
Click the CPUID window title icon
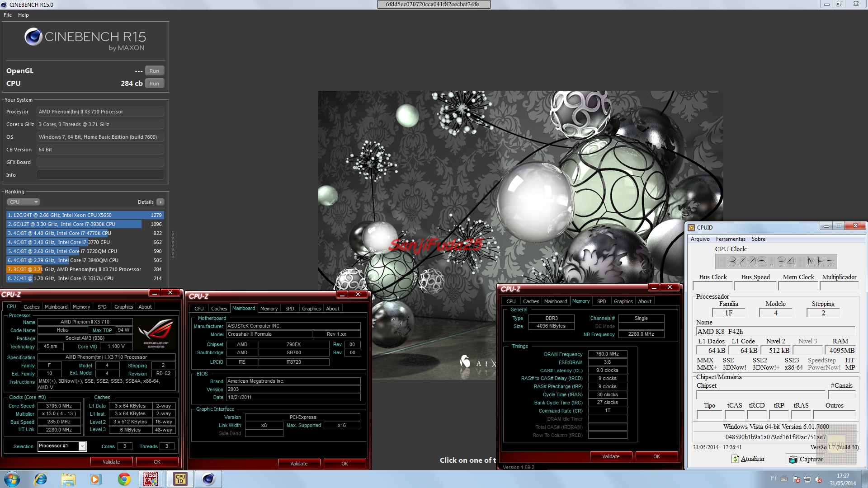691,227
